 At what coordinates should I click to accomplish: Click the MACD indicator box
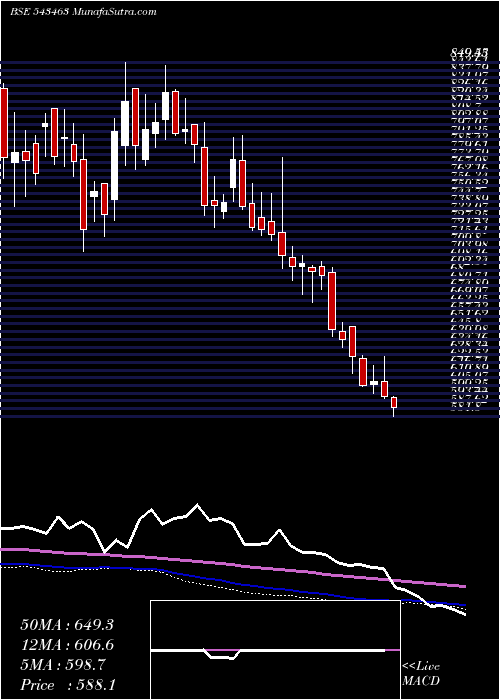[x=275, y=650]
